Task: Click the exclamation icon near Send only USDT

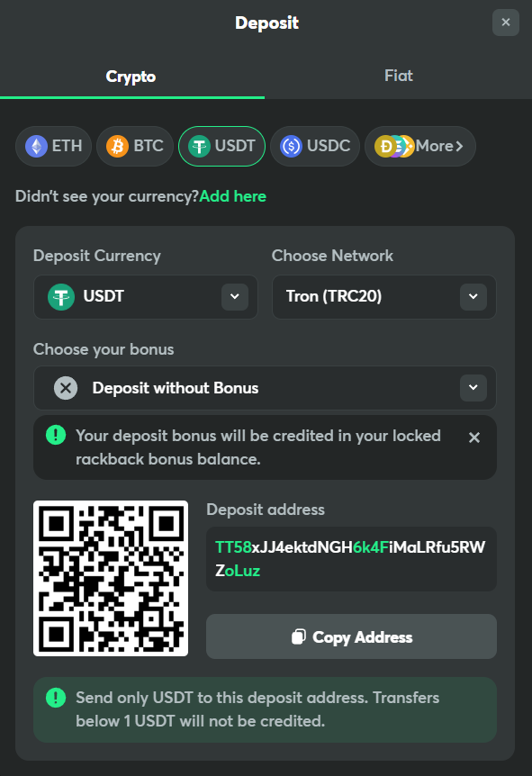Action: pyautogui.click(x=56, y=698)
